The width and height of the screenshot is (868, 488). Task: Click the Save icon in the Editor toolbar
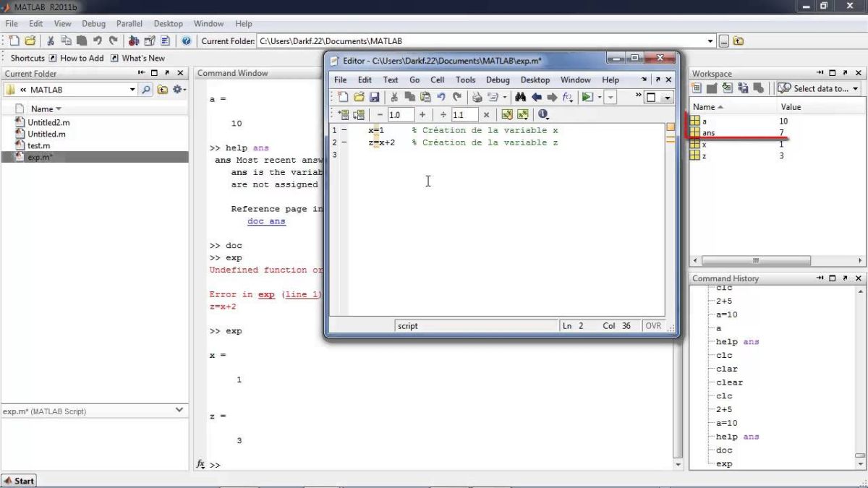374,97
